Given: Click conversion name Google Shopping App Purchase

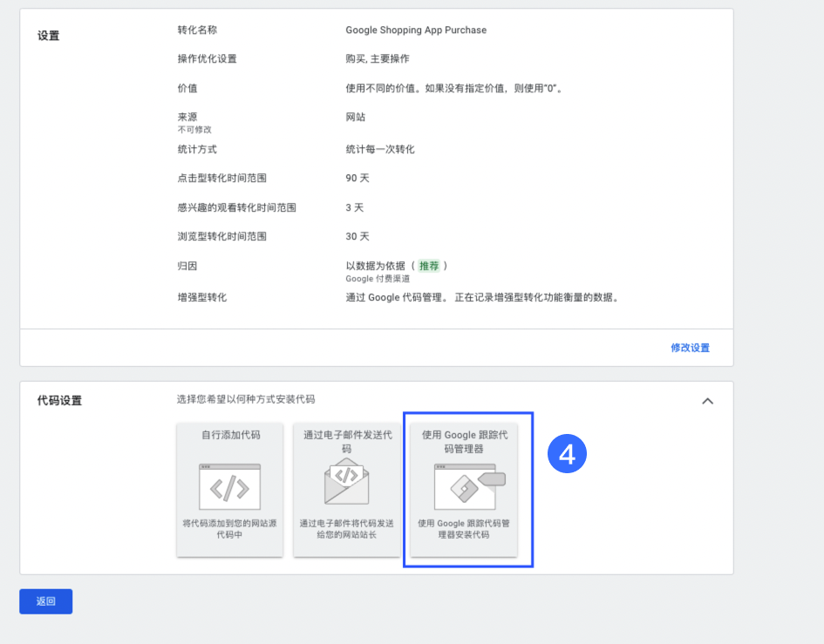Looking at the screenshot, I should click(x=416, y=30).
